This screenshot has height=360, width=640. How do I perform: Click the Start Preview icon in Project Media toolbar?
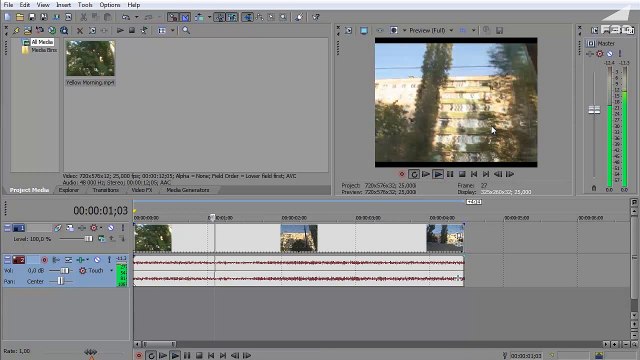pyautogui.click(x=120, y=31)
